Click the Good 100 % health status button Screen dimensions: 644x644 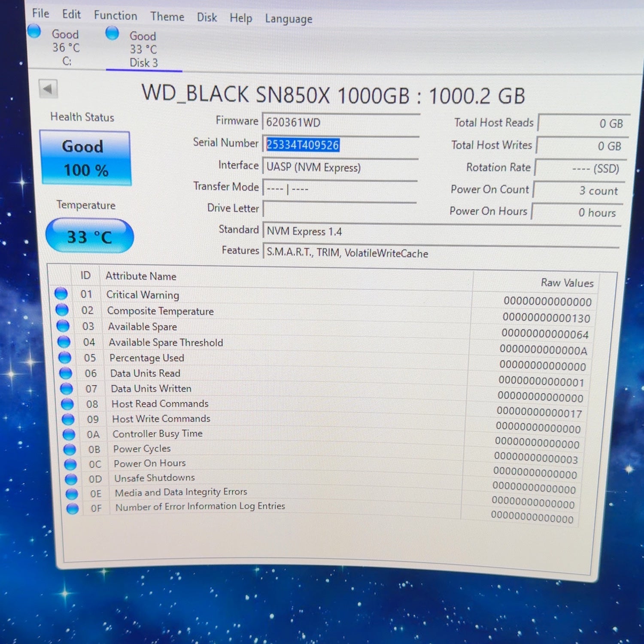[x=86, y=158]
